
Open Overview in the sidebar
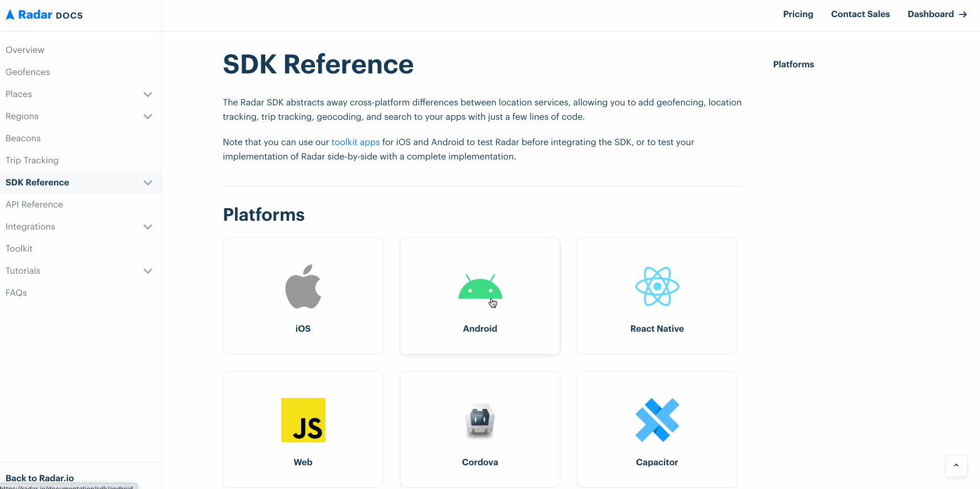point(25,50)
